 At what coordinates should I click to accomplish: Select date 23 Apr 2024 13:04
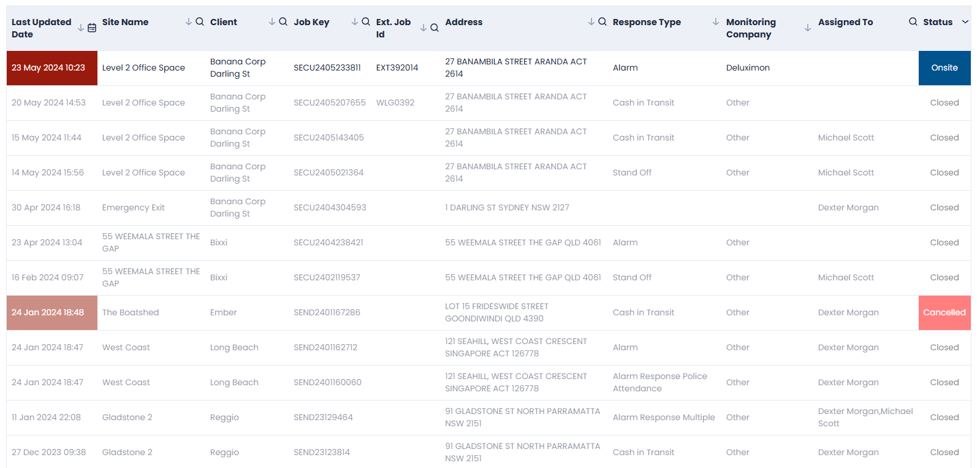[47, 242]
